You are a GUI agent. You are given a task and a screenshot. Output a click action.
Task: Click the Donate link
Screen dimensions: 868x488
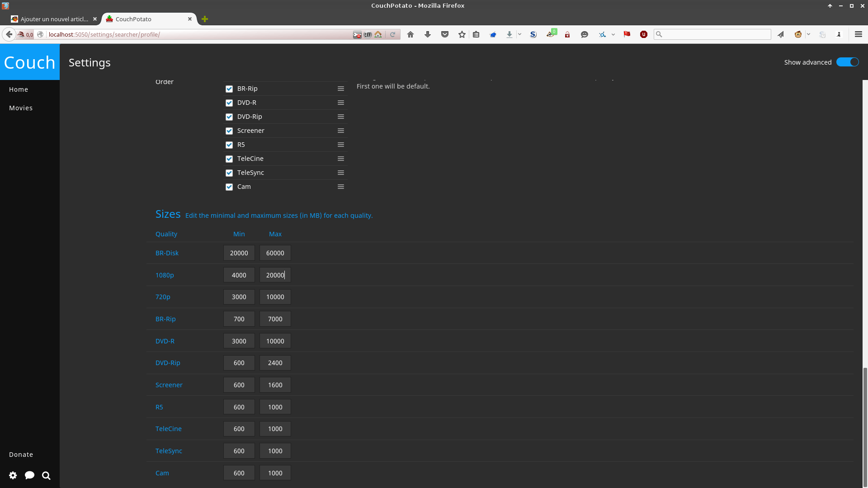tap(21, 455)
